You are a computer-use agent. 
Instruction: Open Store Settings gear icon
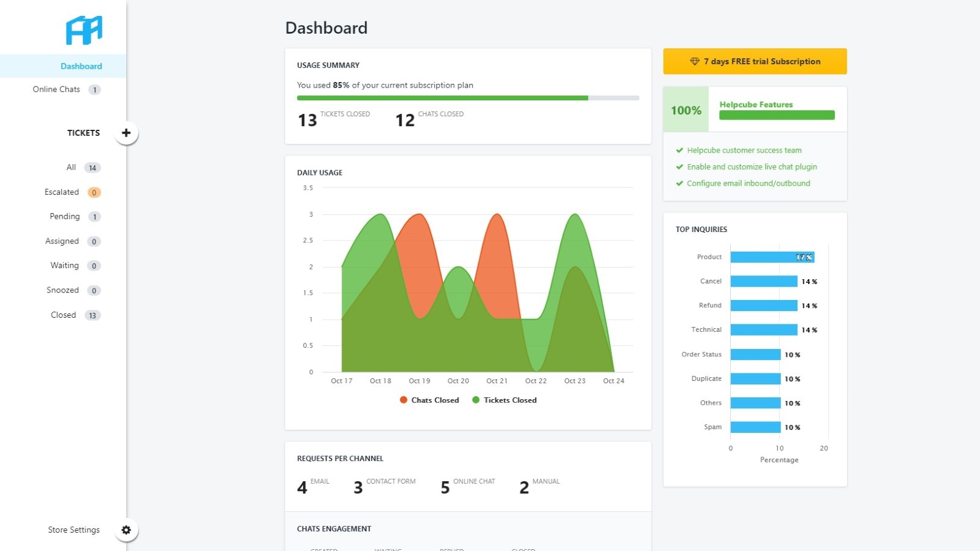tap(126, 530)
